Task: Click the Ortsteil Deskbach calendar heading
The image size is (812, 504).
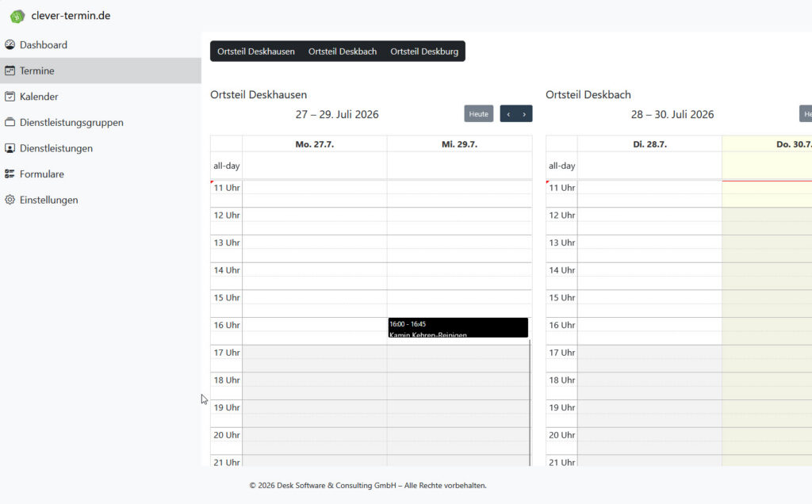Action: click(588, 94)
